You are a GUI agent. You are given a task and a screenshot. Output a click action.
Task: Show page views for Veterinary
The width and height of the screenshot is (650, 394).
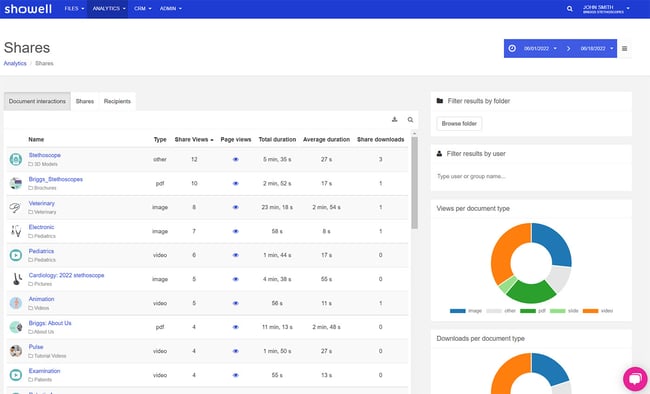click(x=235, y=207)
